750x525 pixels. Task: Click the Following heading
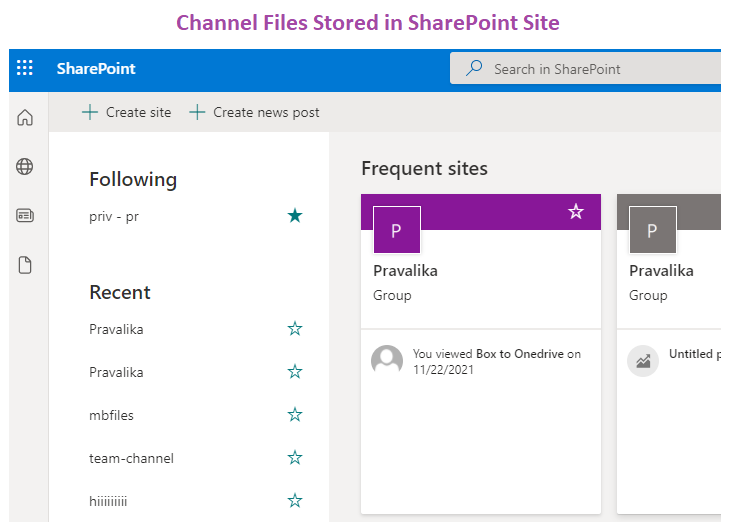(x=133, y=180)
